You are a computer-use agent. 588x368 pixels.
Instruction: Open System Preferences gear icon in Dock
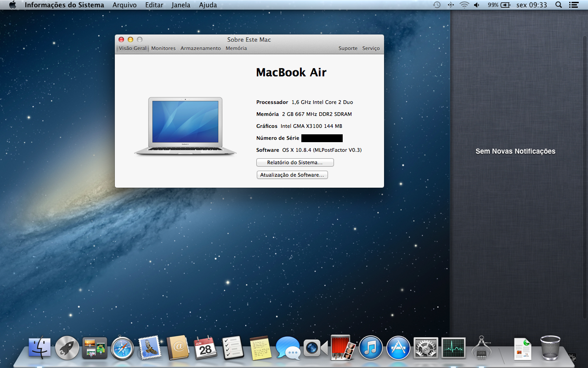pyautogui.click(x=426, y=348)
